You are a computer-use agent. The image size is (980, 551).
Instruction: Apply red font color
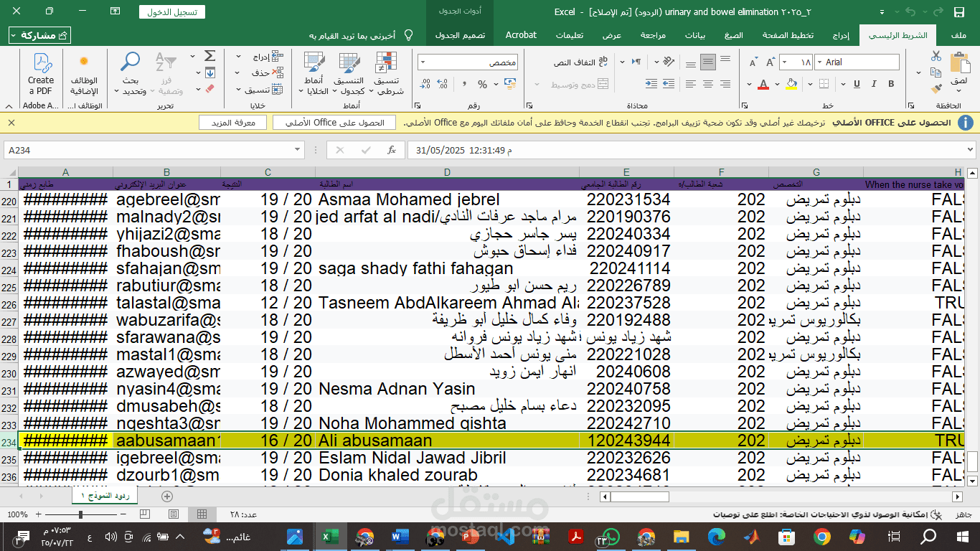(x=763, y=84)
